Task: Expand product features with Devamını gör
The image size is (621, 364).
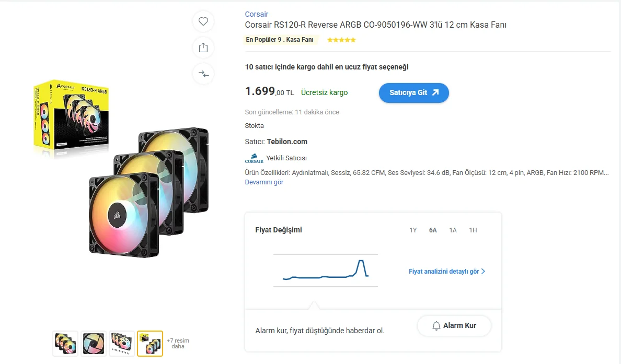Action: click(264, 182)
